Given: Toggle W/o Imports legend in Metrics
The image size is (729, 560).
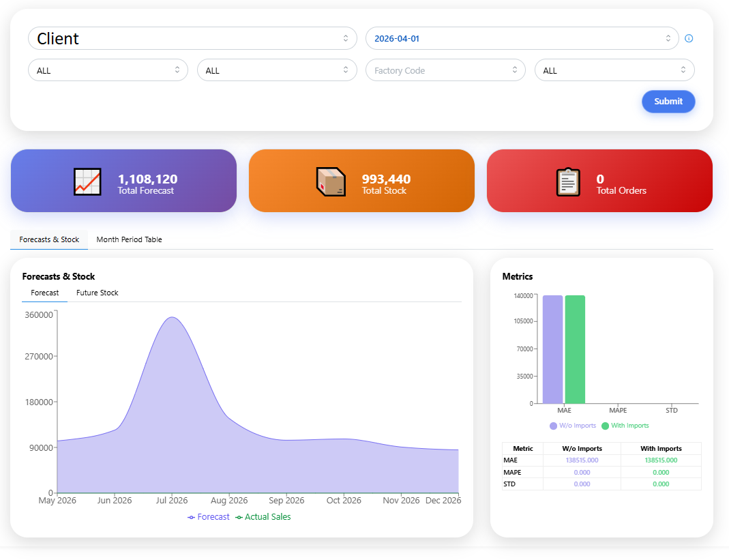Looking at the screenshot, I should pyautogui.click(x=573, y=426).
